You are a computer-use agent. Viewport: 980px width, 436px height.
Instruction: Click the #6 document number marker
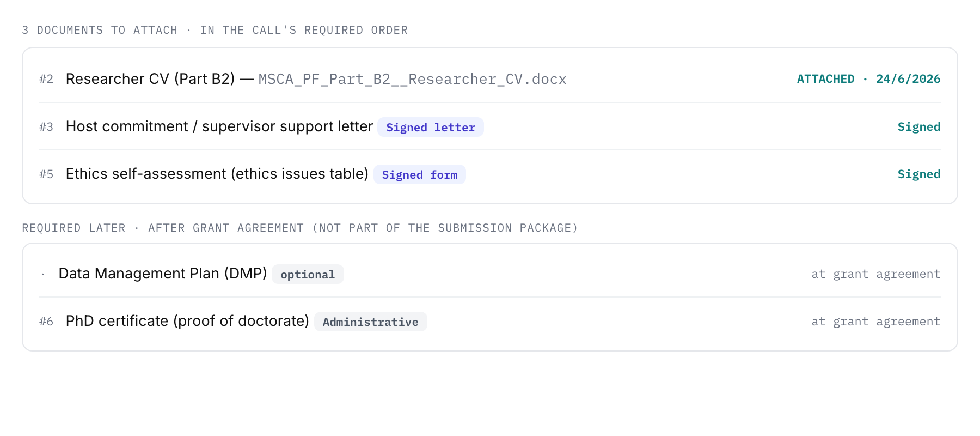pyautogui.click(x=46, y=322)
